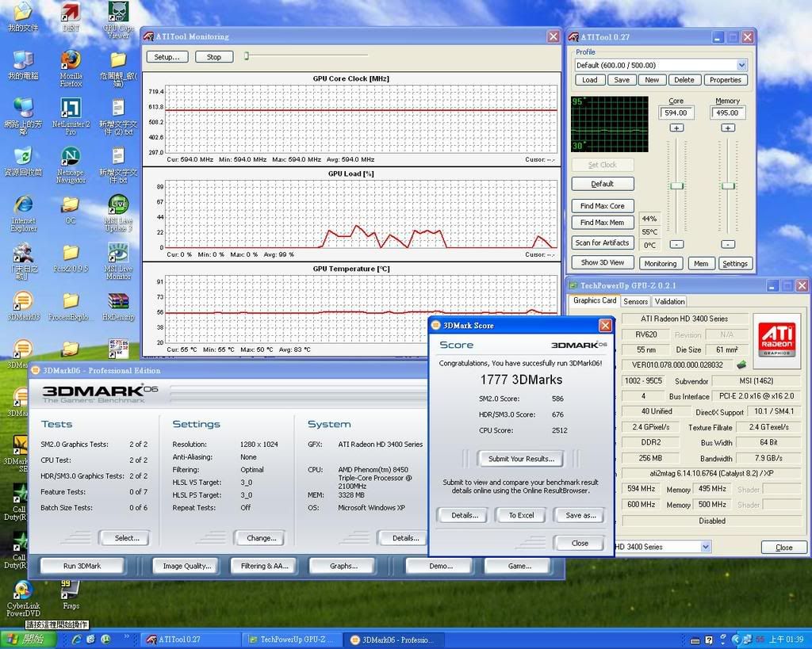Click the Run 3DMark button
Viewport: 812px width, 649px height.
(82, 566)
